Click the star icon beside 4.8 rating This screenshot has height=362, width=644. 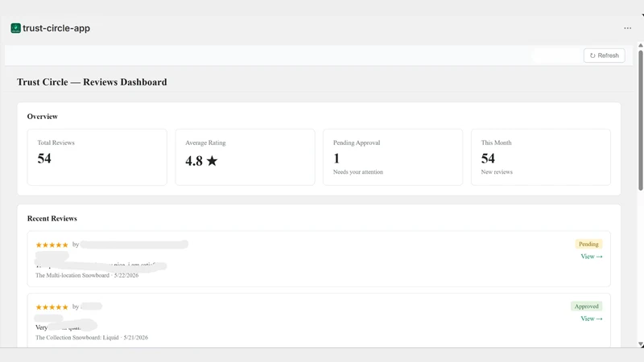212,160
